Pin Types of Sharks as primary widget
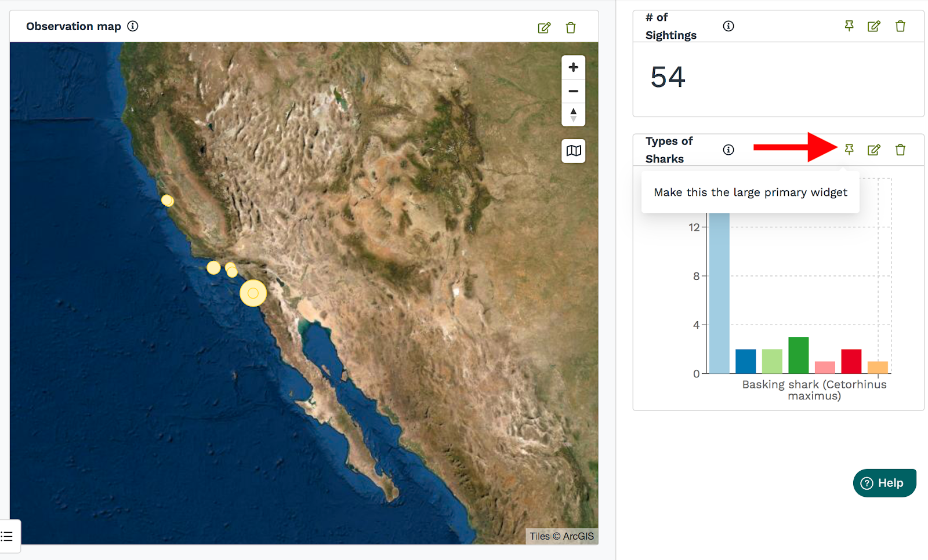The width and height of the screenshot is (928, 560). coord(849,150)
